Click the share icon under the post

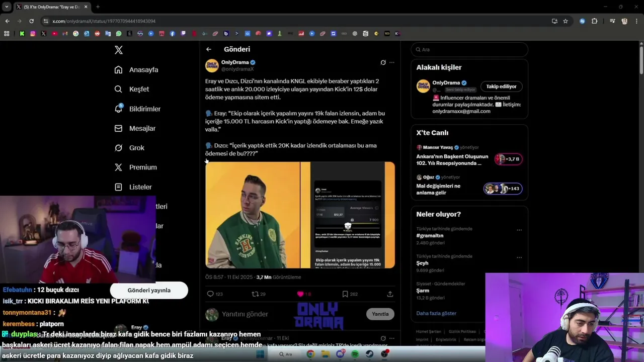tap(390, 294)
